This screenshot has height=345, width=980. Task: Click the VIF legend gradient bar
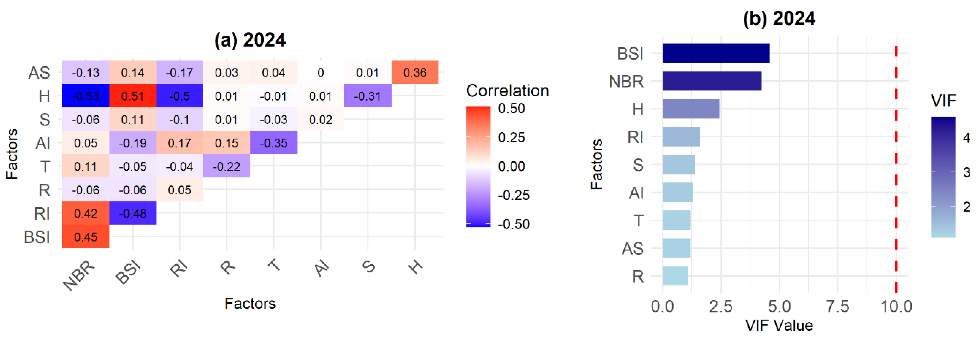943,177
